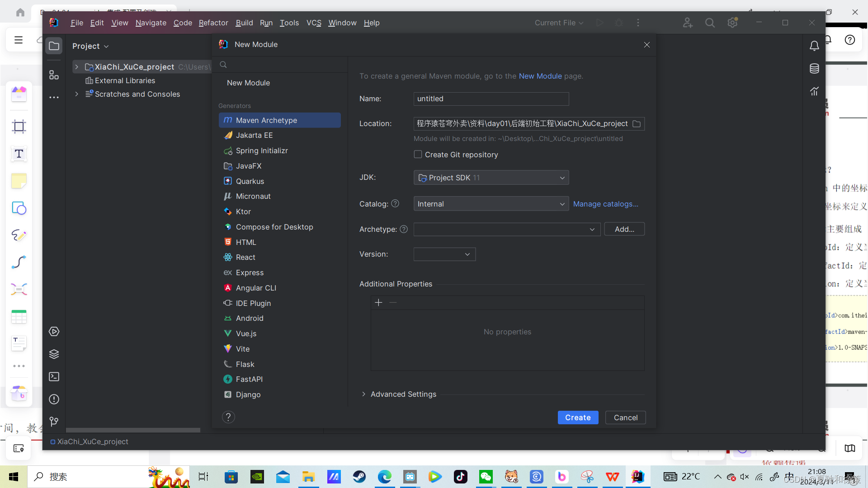Select the JavaFX generator

pyautogui.click(x=280, y=166)
